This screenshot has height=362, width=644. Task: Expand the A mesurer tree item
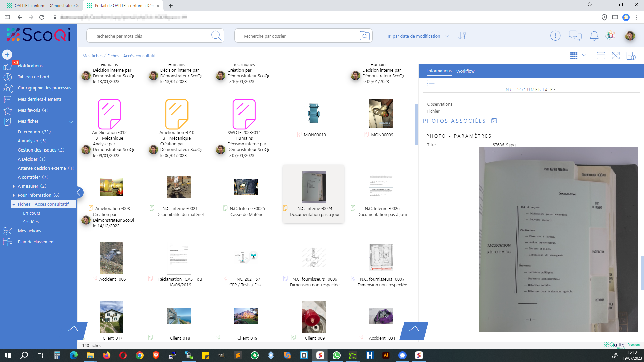pyautogui.click(x=13, y=186)
